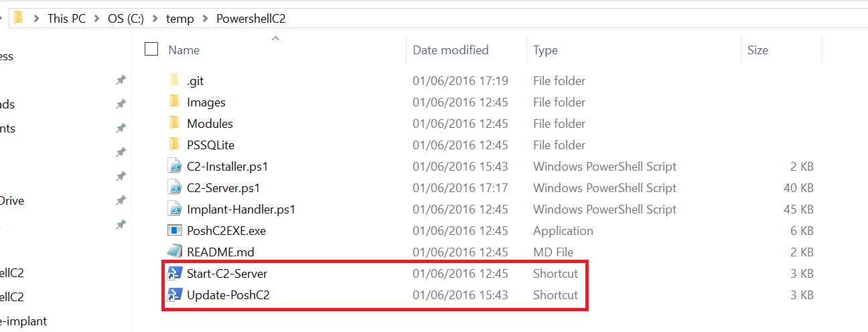Go to This PC in the address bar
The image size is (868, 332).
point(66,19)
